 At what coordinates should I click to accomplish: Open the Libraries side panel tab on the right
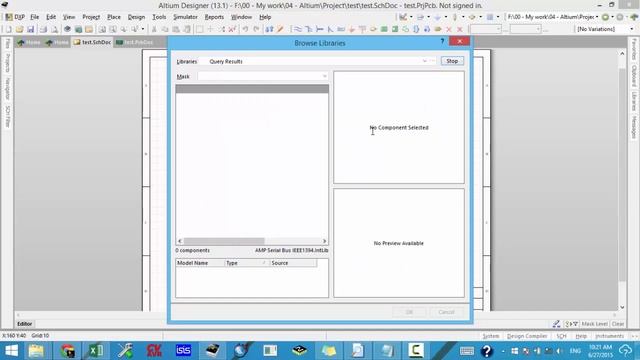coord(634,101)
